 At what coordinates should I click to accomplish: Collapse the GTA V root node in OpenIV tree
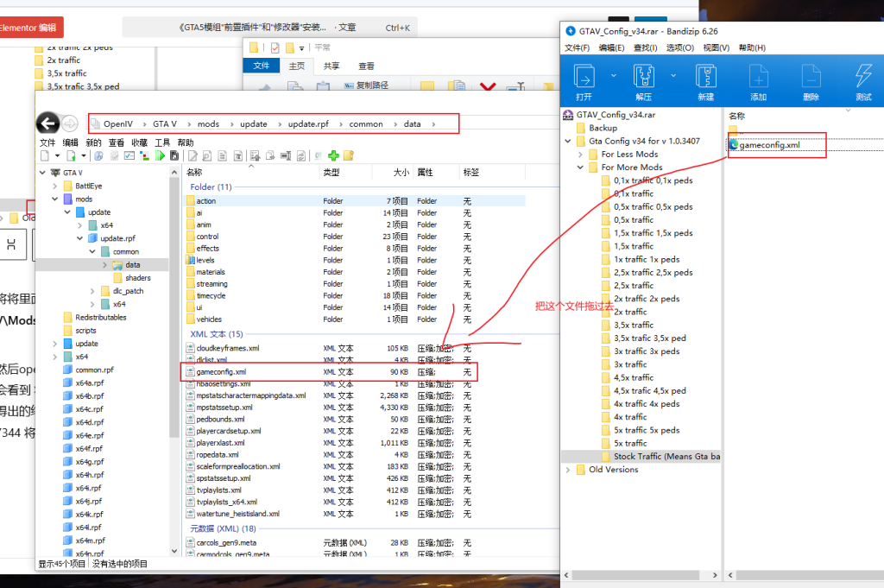coord(42,173)
